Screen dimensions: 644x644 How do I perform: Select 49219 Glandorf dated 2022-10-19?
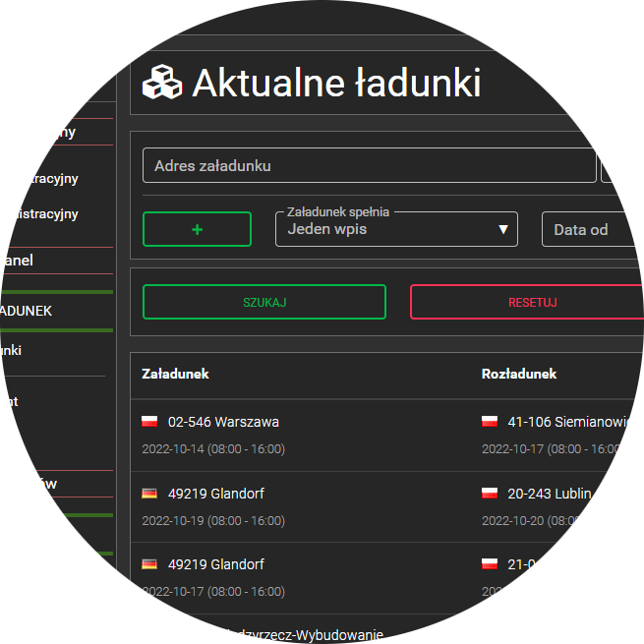pos(216,494)
